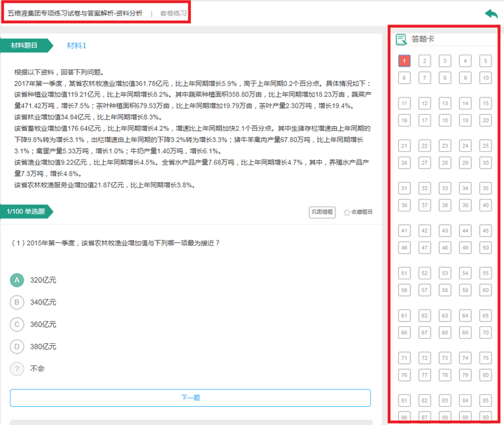The width and height of the screenshot is (504, 425).
Task: Click question number 57 on answer card
Action: (425, 290)
